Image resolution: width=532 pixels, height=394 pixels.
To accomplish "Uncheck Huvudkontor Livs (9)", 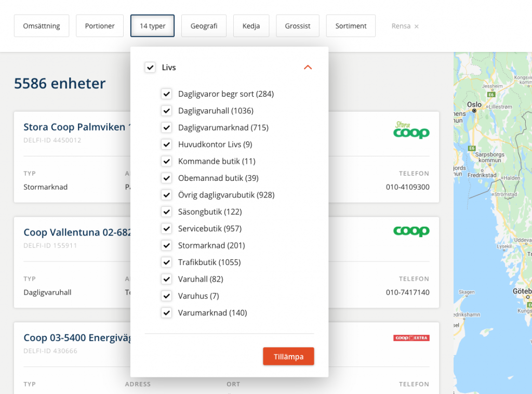I will coord(166,144).
